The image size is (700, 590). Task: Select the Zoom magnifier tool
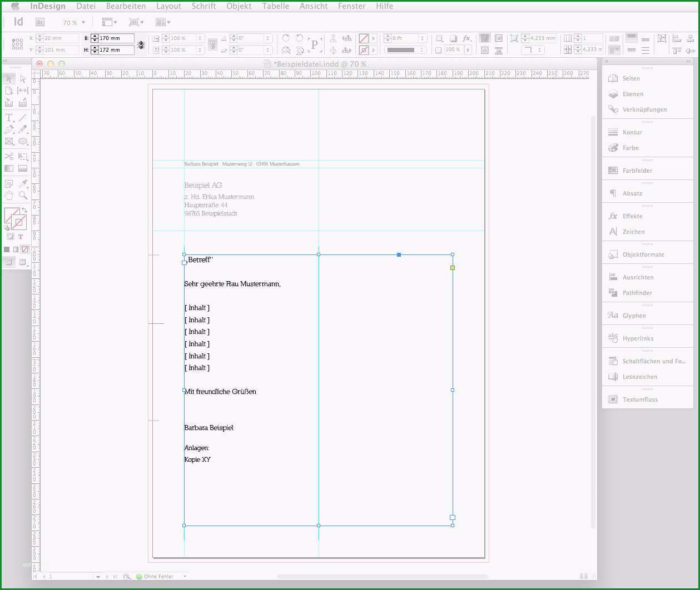click(23, 196)
